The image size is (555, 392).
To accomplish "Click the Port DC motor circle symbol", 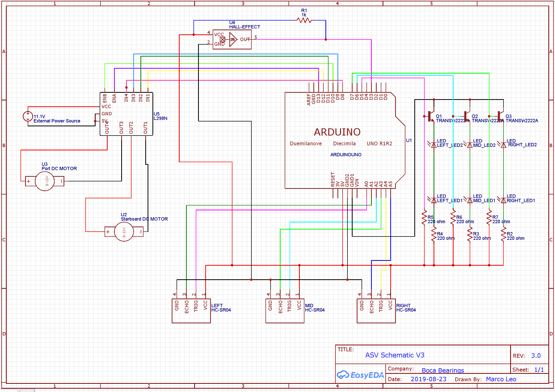I will (45, 181).
